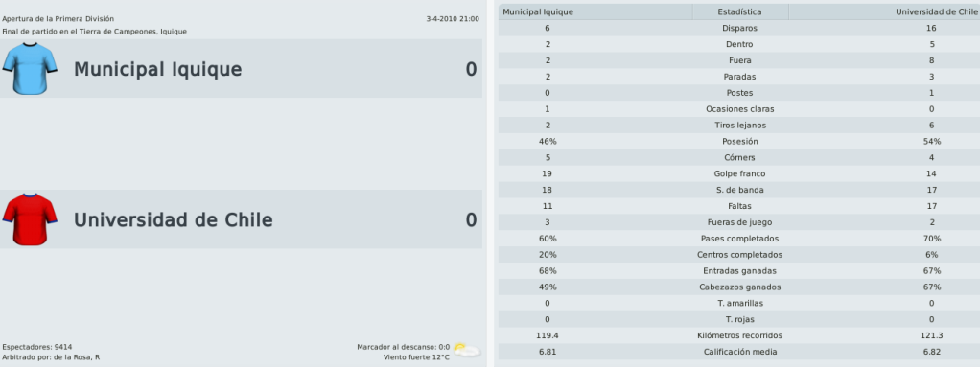Open the Municipal Iquique team name link
The width and height of the screenshot is (980, 367).
tap(157, 69)
